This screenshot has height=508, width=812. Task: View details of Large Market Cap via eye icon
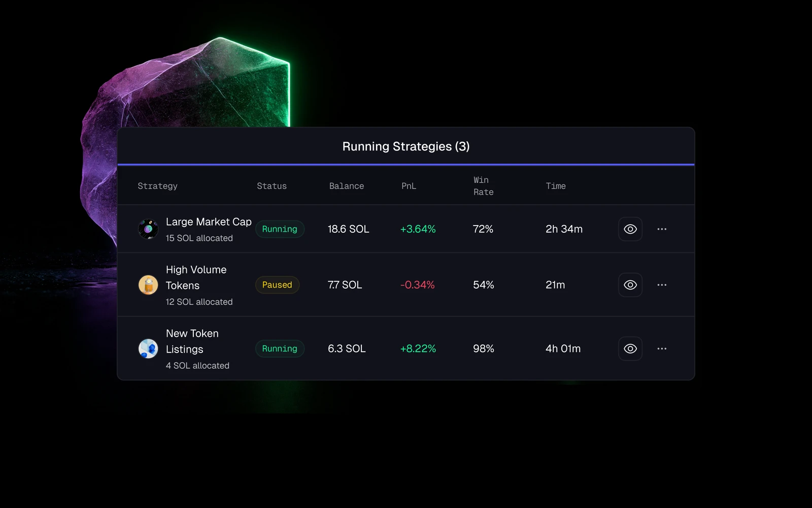[630, 229]
